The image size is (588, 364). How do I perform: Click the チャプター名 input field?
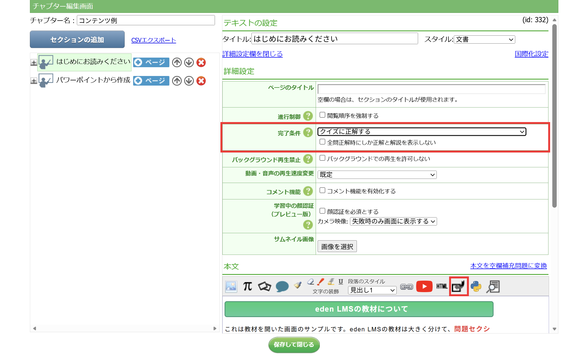(146, 20)
